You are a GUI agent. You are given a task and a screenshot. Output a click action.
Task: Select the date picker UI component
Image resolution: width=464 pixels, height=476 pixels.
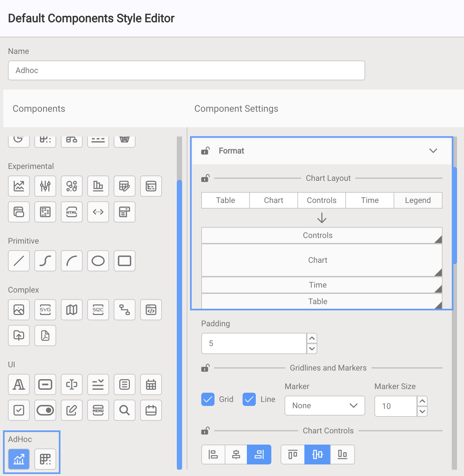coord(151,410)
